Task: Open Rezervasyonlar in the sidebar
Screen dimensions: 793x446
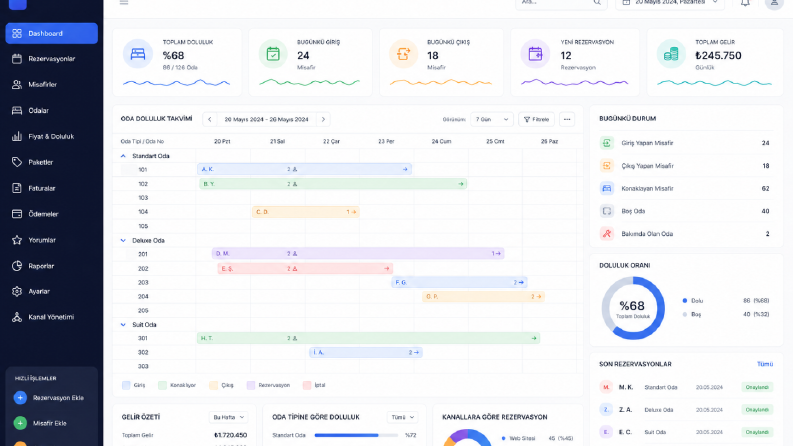Action: tap(52, 59)
